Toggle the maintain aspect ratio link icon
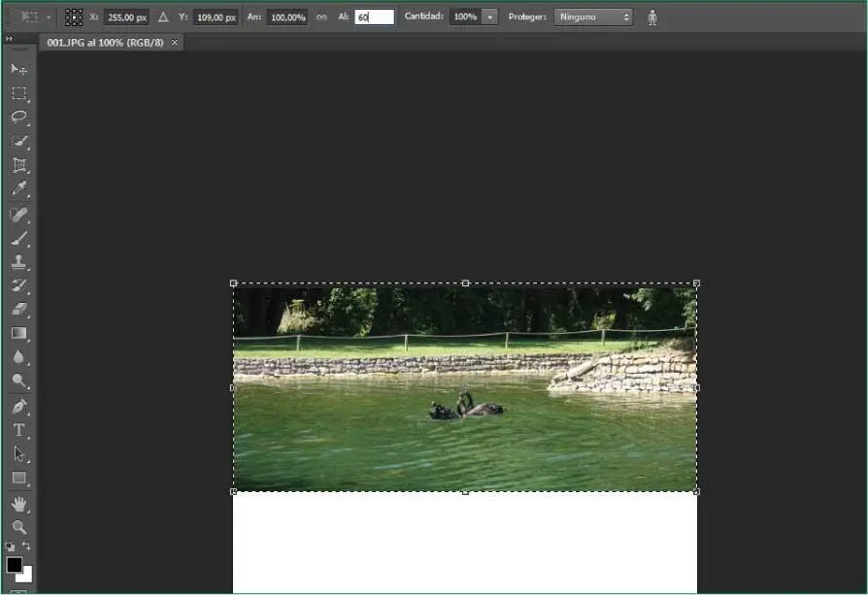 point(321,17)
